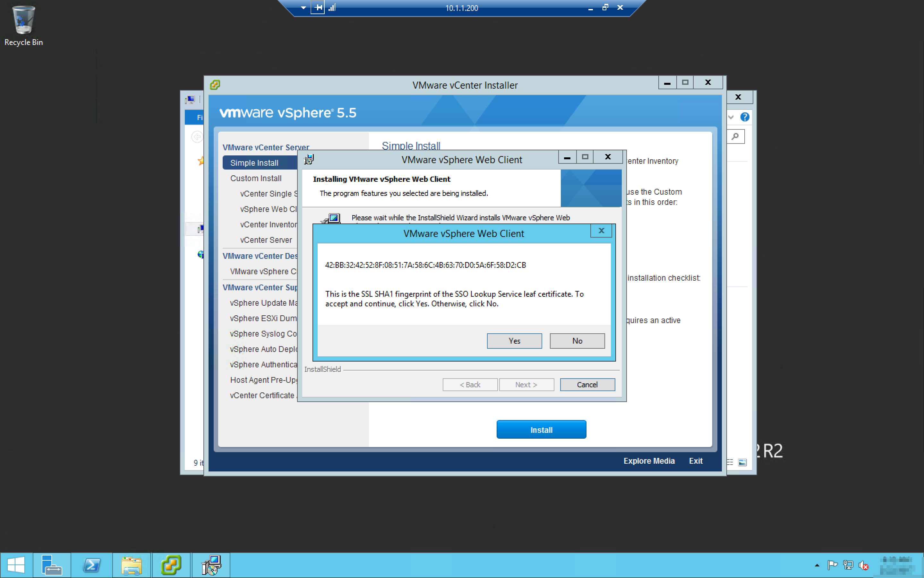Image resolution: width=924 pixels, height=578 pixels.
Task: Click Yes to accept the SSL fingerprint
Action: pos(514,341)
